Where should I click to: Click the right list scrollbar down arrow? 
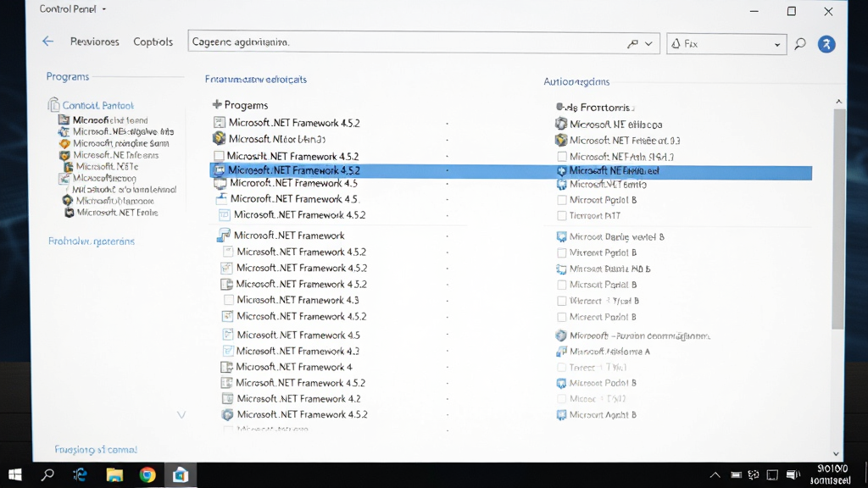pos(836,454)
